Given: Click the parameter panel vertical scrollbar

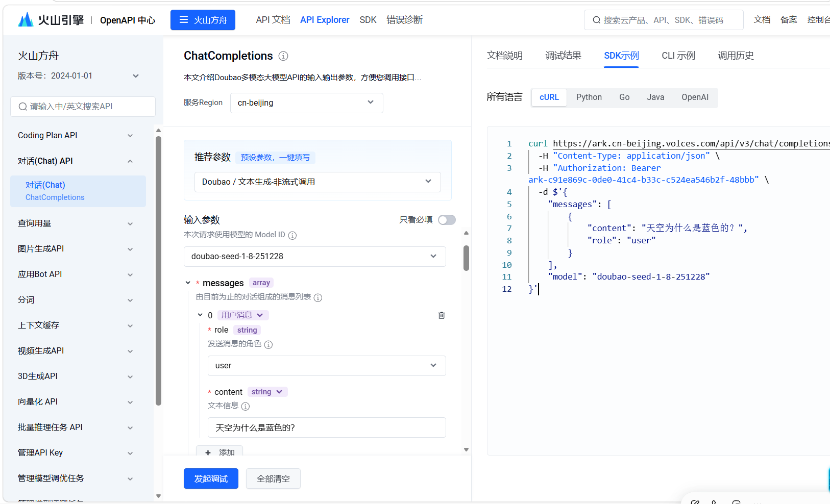Looking at the screenshot, I should click(x=466, y=258).
